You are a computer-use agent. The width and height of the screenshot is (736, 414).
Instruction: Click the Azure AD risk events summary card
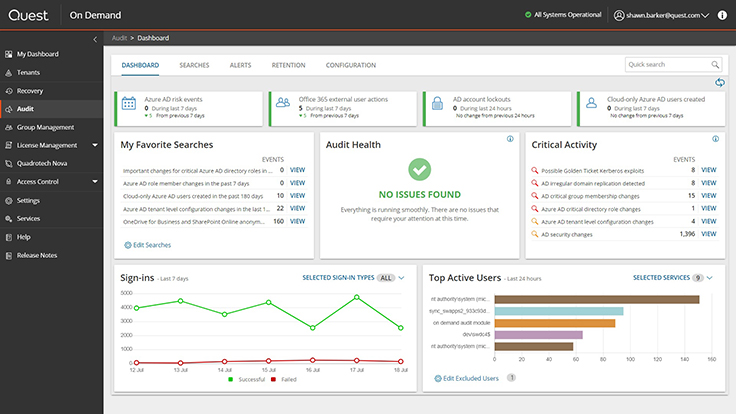coord(189,109)
